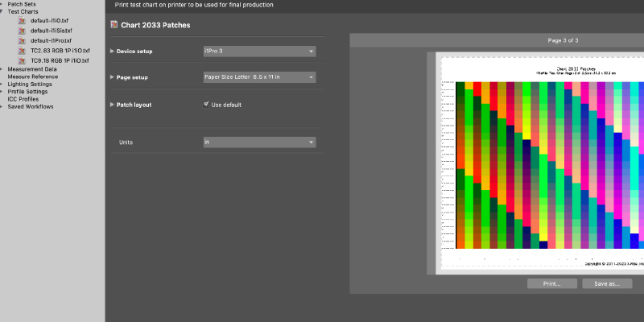Expand the Patch layout section
The height and width of the screenshot is (322, 644).
(113, 105)
